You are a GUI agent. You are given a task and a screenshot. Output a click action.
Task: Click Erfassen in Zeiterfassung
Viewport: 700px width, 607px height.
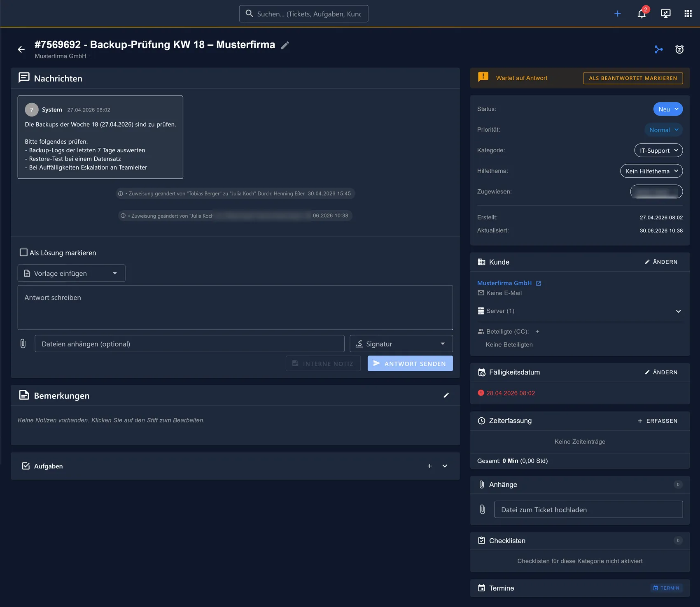coord(657,421)
